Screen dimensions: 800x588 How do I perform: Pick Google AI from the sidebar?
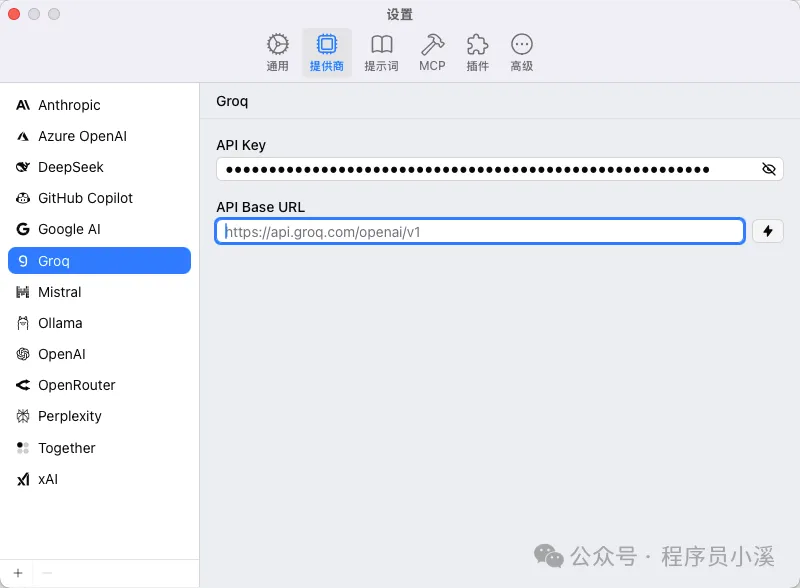pos(99,230)
